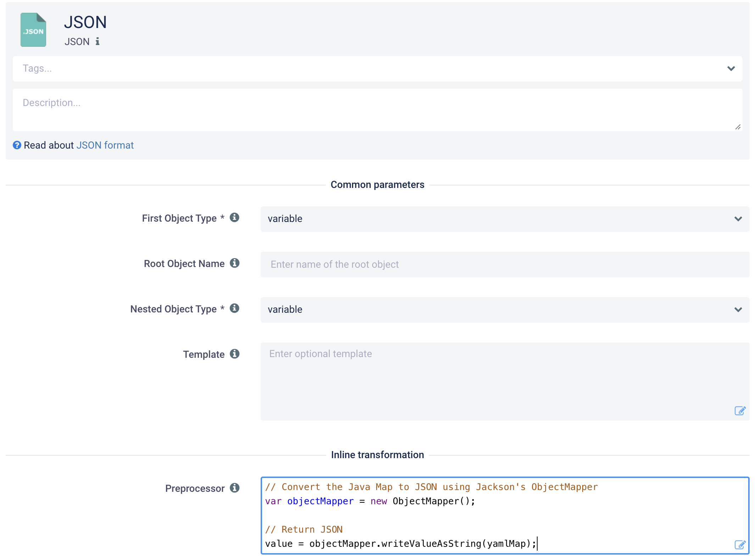The width and height of the screenshot is (756, 556).
Task: Click info icon next to Preprocessor label
Action: point(234,488)
